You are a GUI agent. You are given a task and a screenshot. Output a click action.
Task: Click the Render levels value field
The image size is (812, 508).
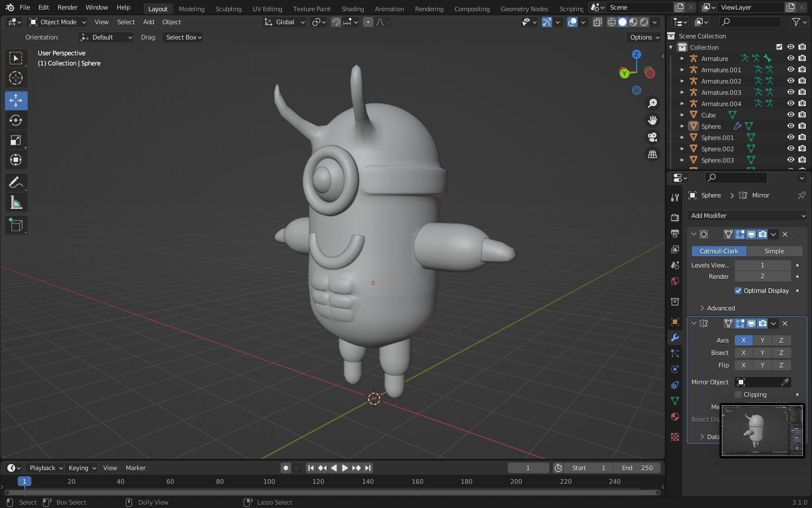click(x=763, y=277)
